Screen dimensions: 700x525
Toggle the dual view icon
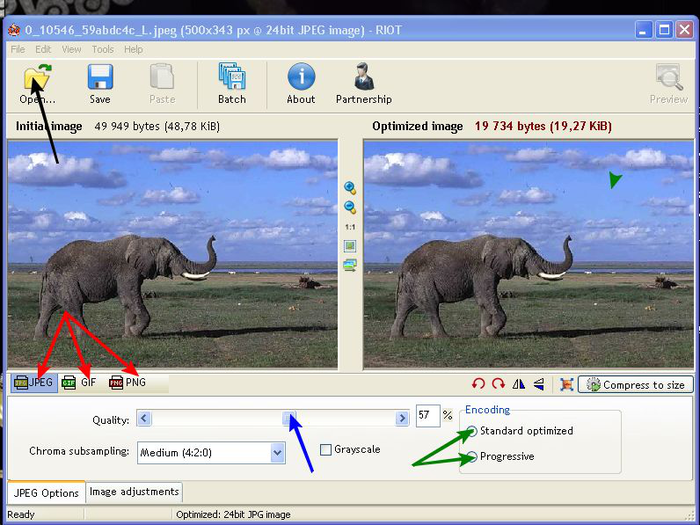pos(350,266)
